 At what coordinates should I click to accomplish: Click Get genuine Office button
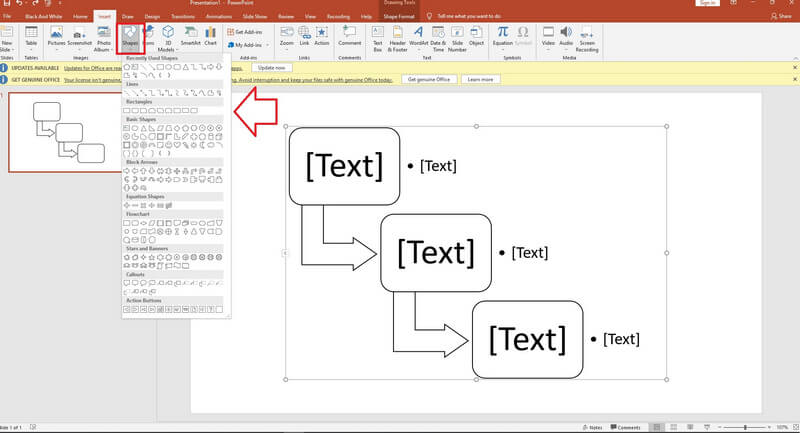[x=429, y=80]
